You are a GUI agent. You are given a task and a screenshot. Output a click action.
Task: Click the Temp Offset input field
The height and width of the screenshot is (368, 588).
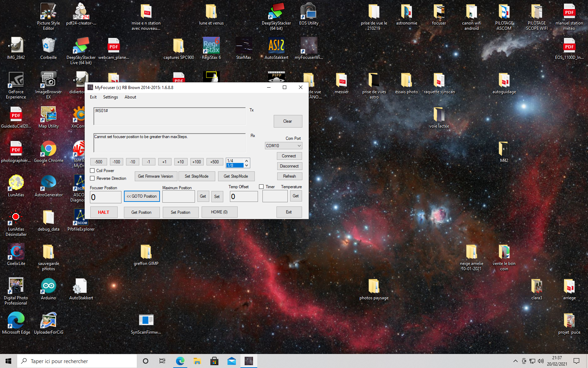pyautogui.click(x=244, y=196)
